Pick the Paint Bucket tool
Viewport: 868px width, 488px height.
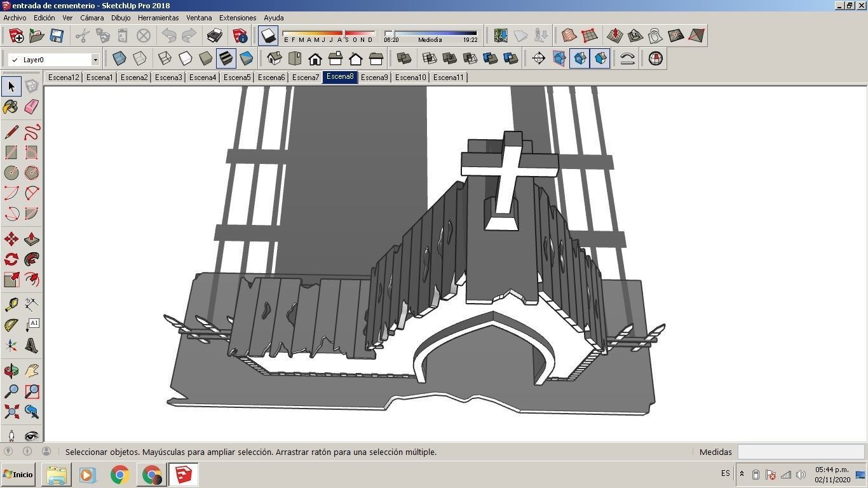coord(11,107)
